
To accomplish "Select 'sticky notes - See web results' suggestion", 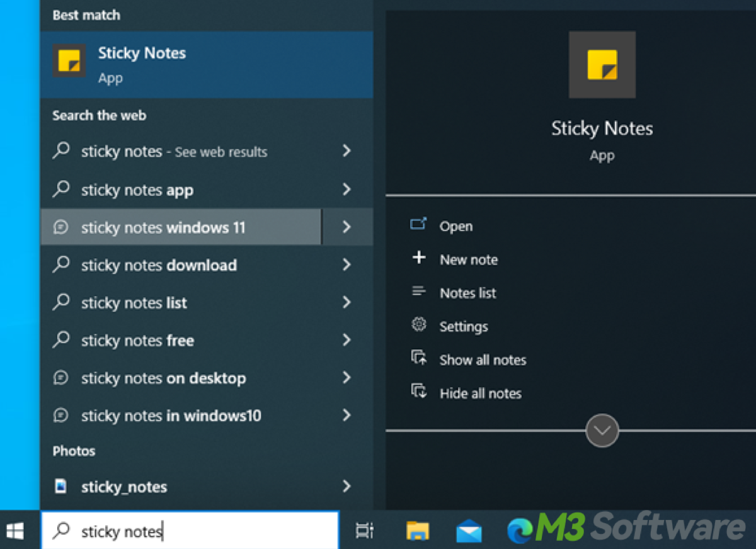I will pyautogui.click(x=181, y=151).
